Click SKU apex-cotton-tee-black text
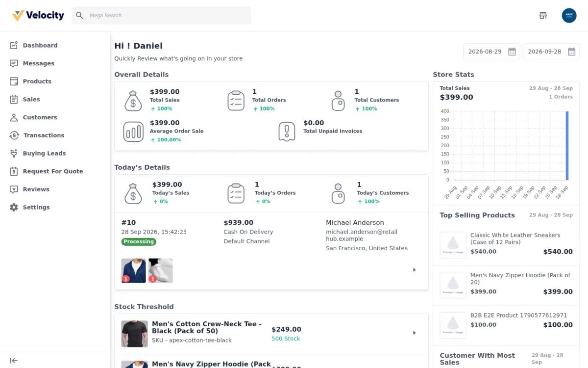588x368 pixels. (192, 341)
